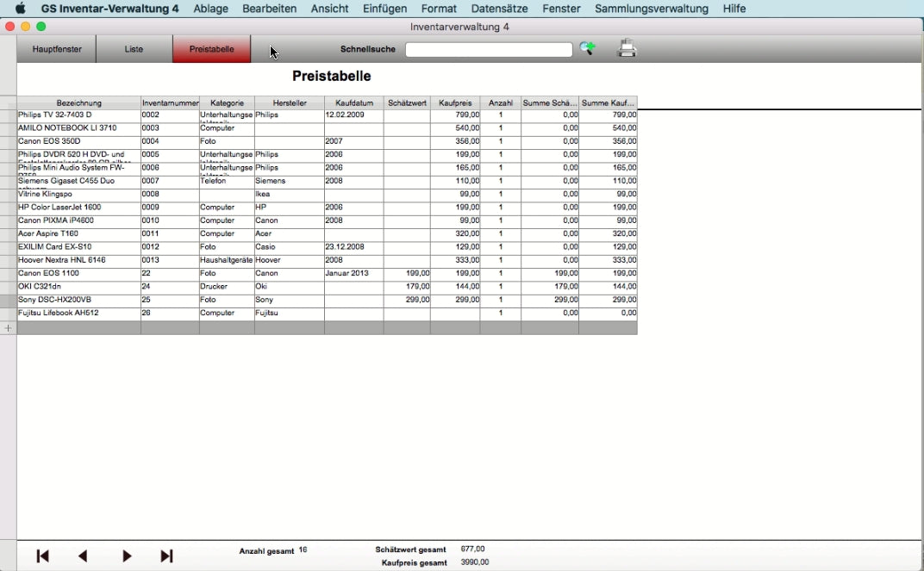Click Kaufdatum cell 12.02.2009

click(x=353, y=115)
